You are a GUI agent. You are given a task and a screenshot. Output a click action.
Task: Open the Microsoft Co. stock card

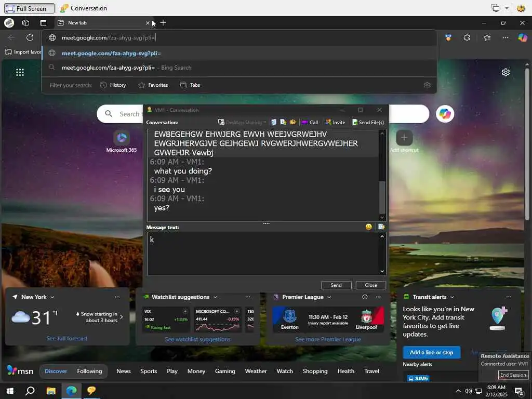[218, 320]
